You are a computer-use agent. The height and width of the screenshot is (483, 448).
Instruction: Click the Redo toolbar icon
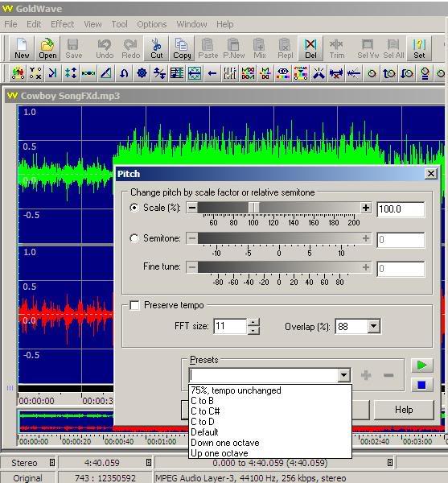[x=131, y=48]
